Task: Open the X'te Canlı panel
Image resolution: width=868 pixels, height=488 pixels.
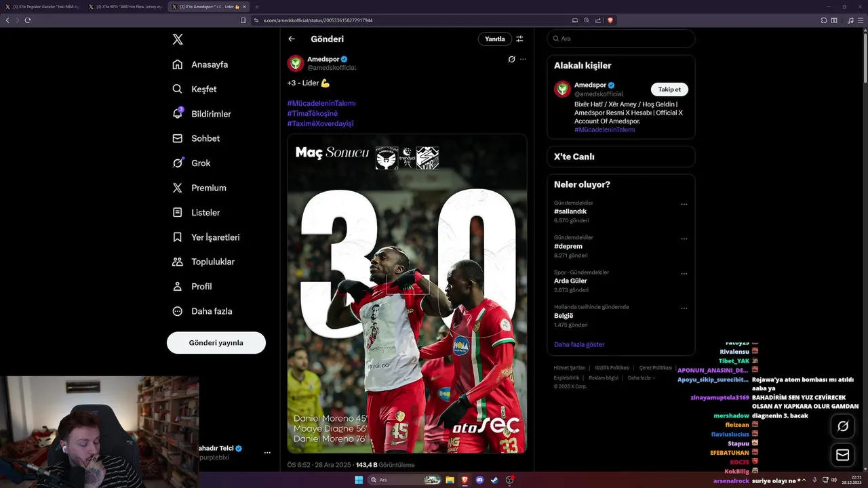Action: click(621, 157)
